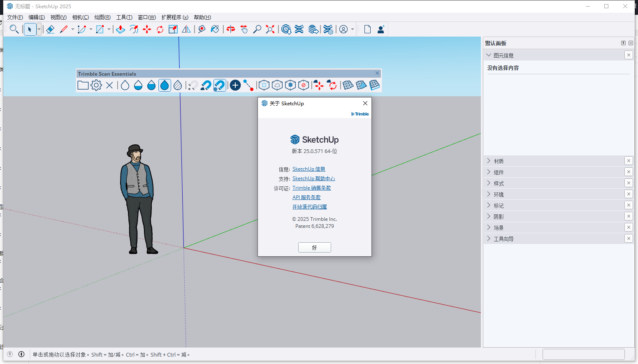Click the dark blue plus circle icon
638x364 pixels.
coord(235,85)
